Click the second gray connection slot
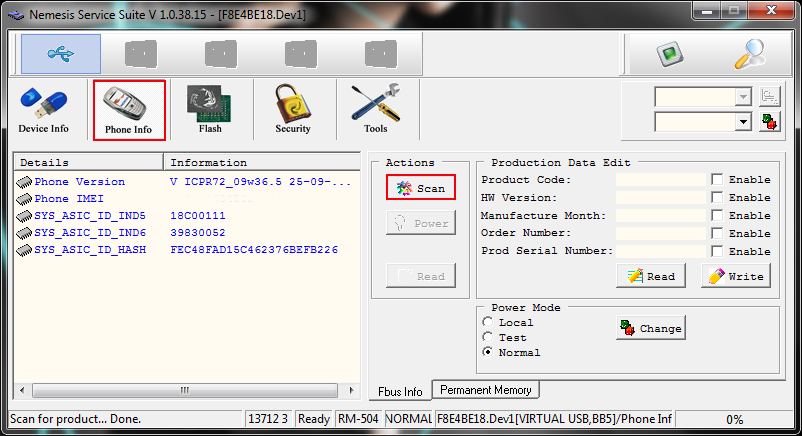Viewport: 802px width, 436px height. (x=141, y=54)
